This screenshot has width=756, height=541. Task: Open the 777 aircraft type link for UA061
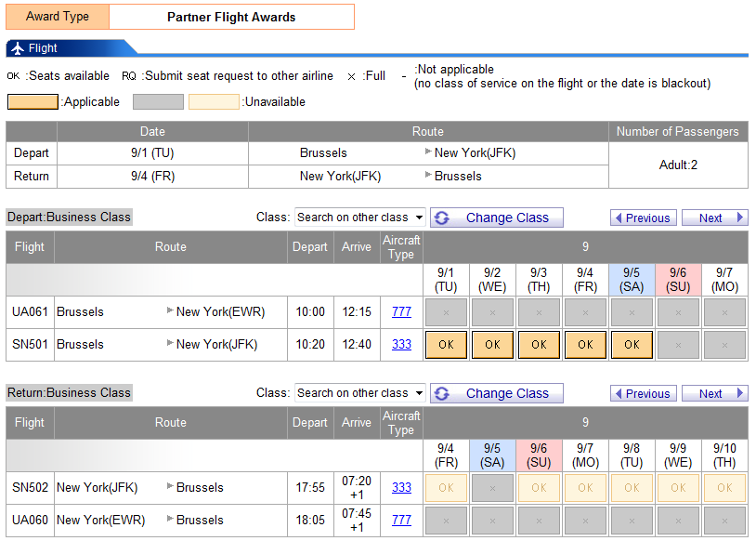coord(401,311)
